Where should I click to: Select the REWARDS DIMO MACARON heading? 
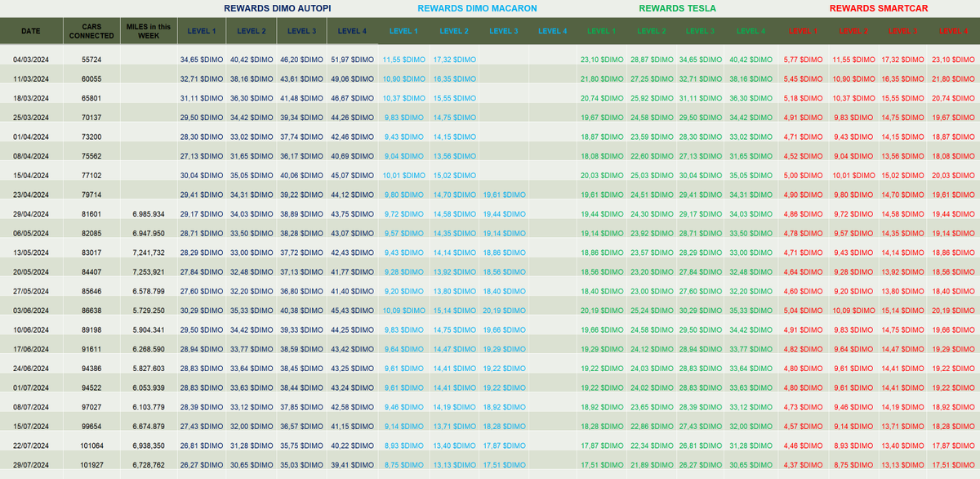pos(477,8)
